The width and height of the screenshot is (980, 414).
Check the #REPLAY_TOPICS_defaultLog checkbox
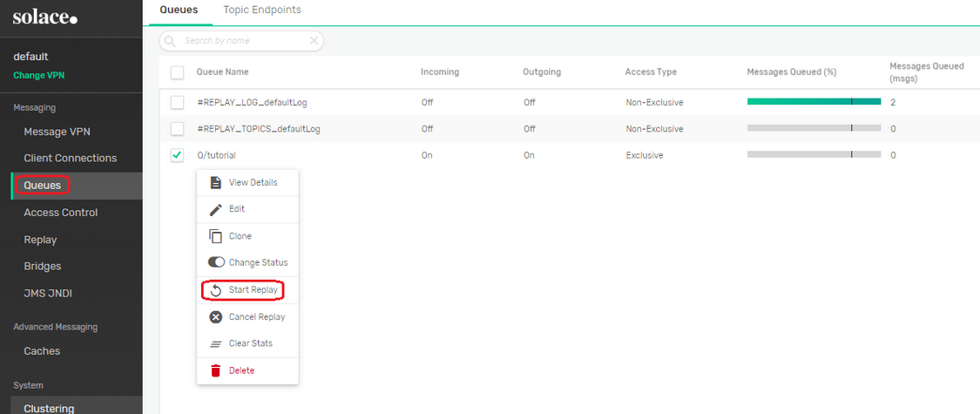[178, 128]
